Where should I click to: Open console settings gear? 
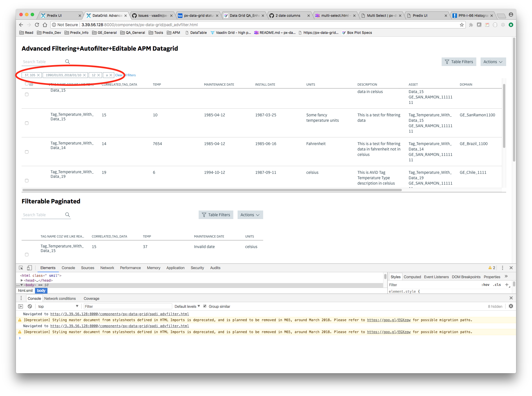point(511,306)
